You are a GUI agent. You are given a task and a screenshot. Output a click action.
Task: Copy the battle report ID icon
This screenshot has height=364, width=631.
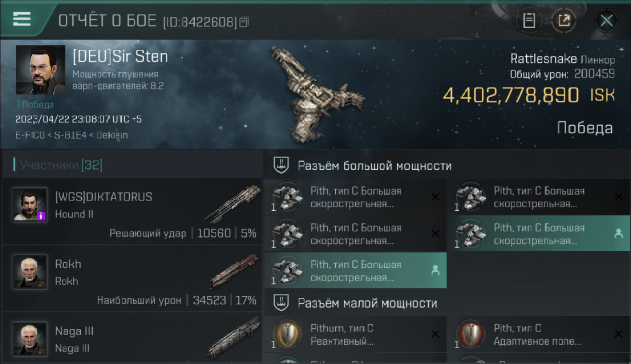(x=244, y=21)
